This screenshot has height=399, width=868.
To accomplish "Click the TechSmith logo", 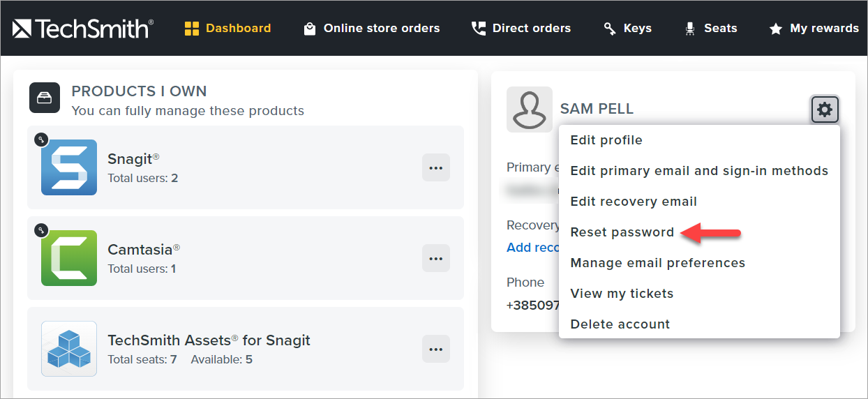I will [83, 29].
